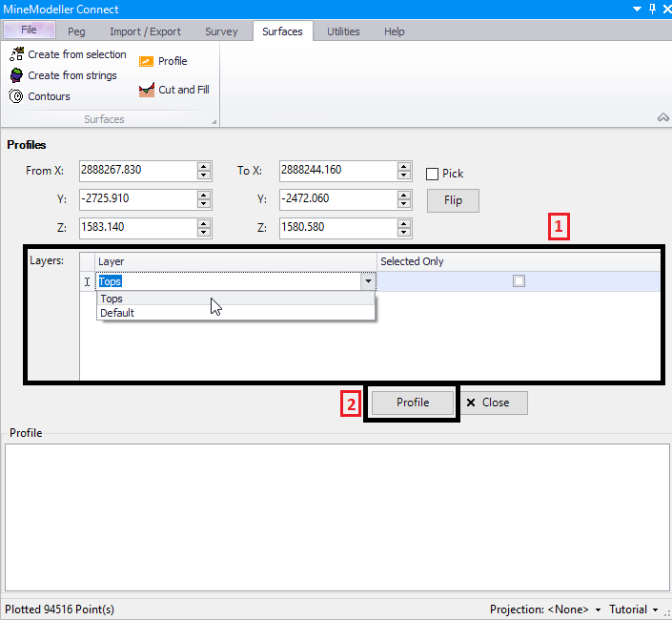This screenshot has width=672, height=620.
Task: Click the Contours tool icon
Action: (16, 96)
